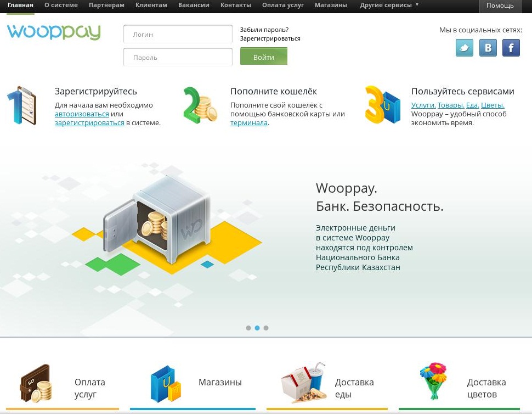Screen dimensions: 532x415
Task: Click the Оплата услуг category label
Action: 89,388
